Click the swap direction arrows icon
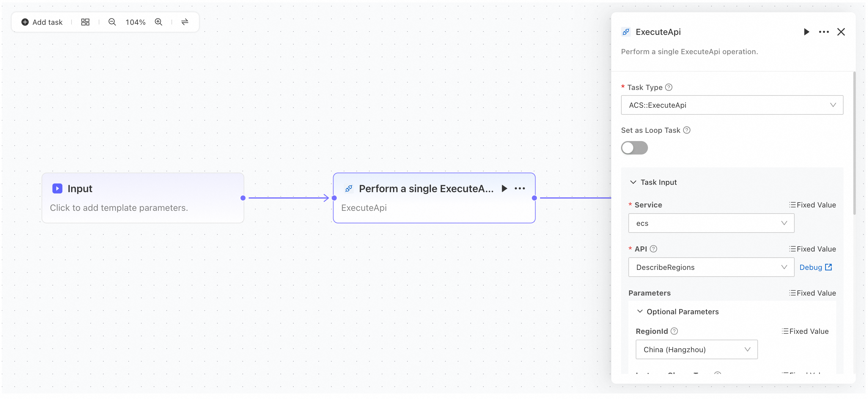Screen dimensions: 868x399 pyautogui.click(x=185, y=22)
